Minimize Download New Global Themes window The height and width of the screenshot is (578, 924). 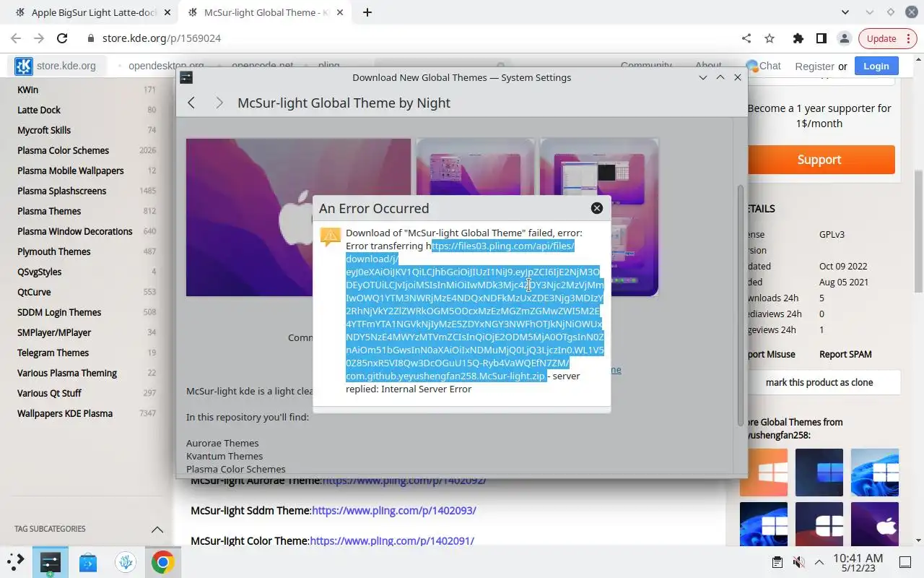pyautogui.click(x=702, y=77)
